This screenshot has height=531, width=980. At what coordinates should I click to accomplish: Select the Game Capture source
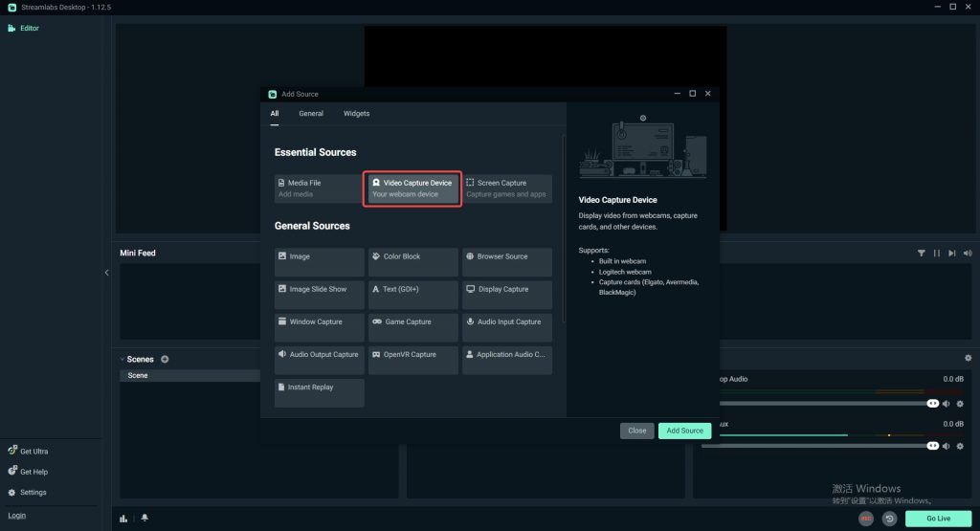(413, 327)
